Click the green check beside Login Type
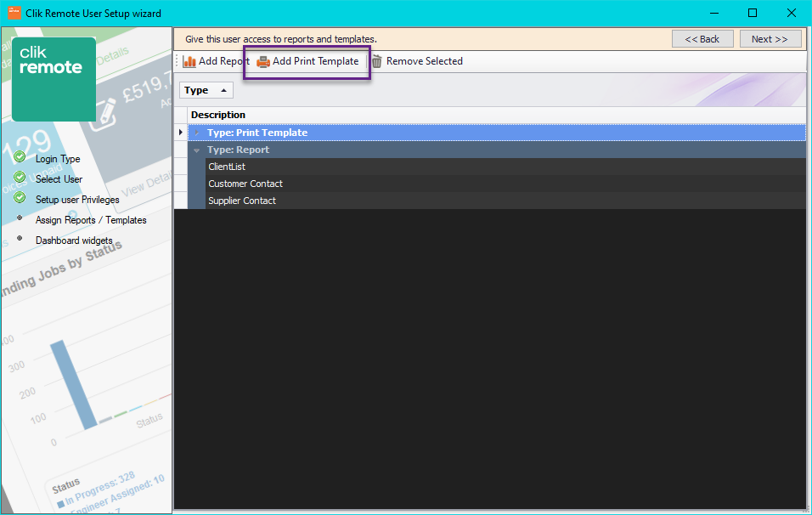Viewport: 812px width, 515px height. [x=20, y=156]
